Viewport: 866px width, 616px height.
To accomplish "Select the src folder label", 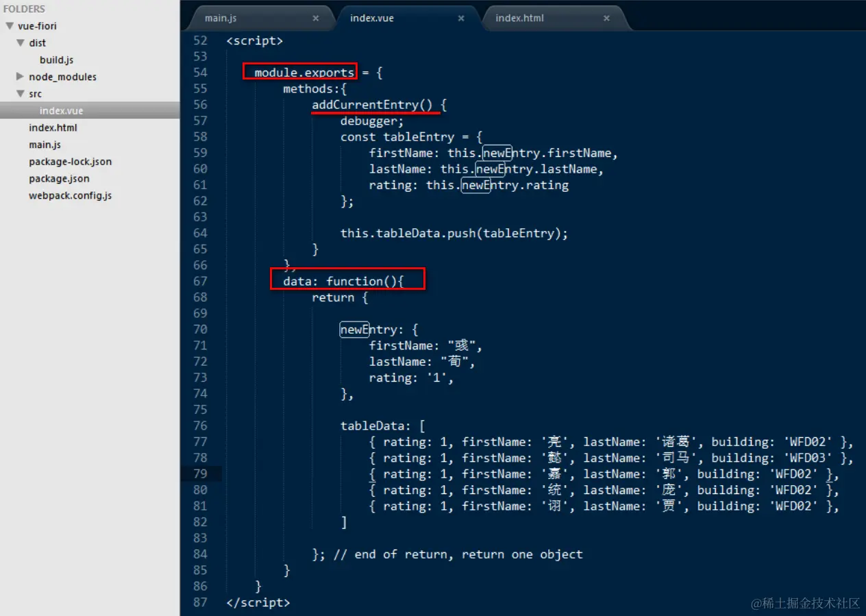I will [35, 94].
